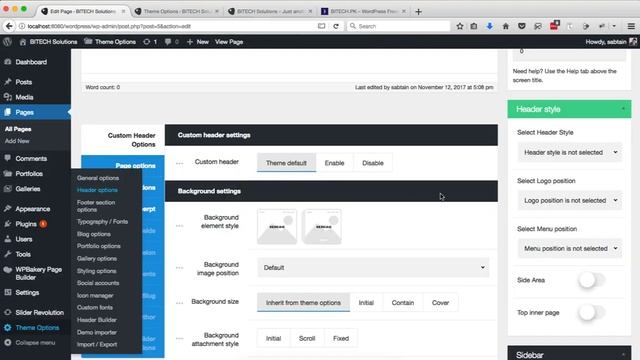Reload the page with the refresh icon
640x360 pixels.
coord(336,26)
